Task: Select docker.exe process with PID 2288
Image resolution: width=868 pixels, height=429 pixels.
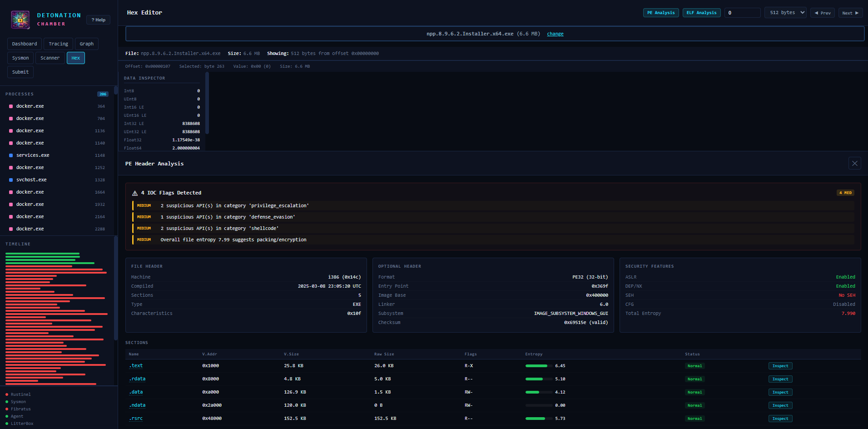Action: pos(57,229)
